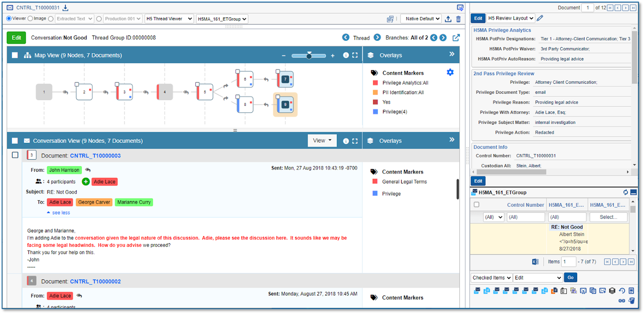Open Content Markers settings gear

[x=450, y=72]
